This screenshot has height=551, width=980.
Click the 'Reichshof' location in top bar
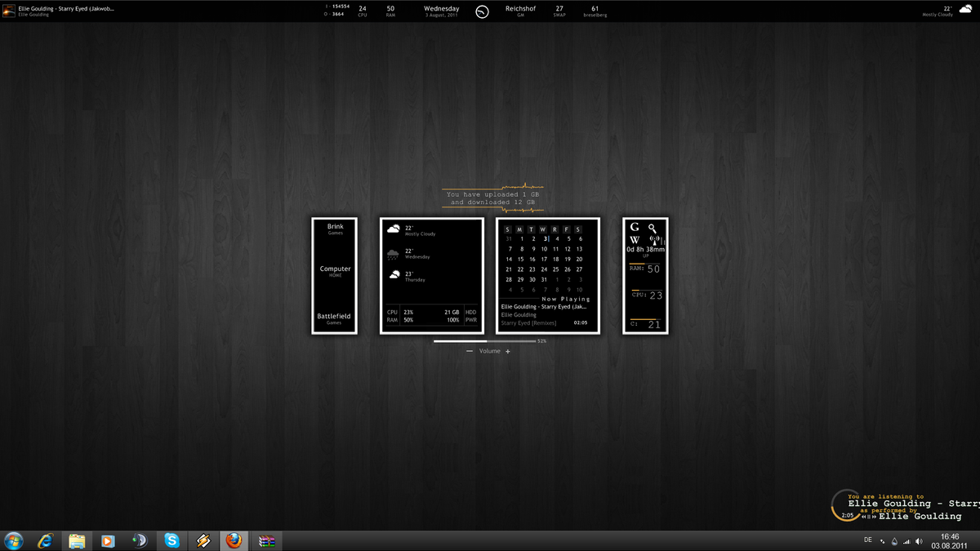[520, 8]
